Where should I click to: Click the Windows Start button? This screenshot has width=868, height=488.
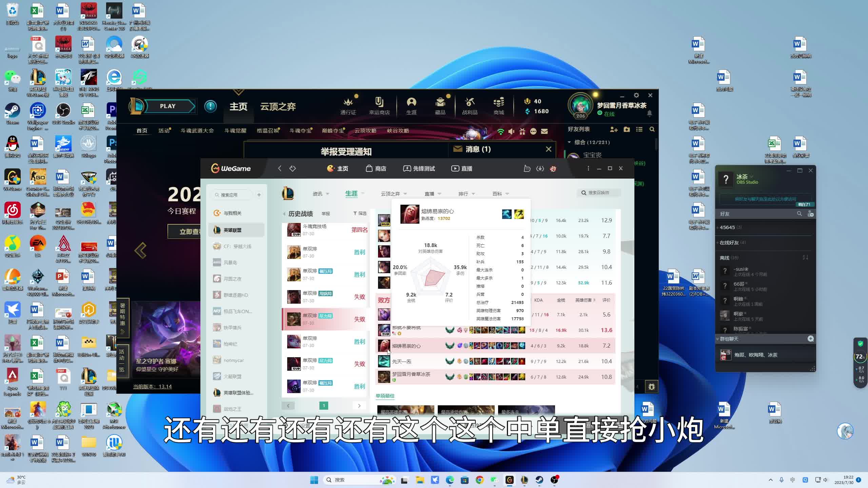pos(314,480)
